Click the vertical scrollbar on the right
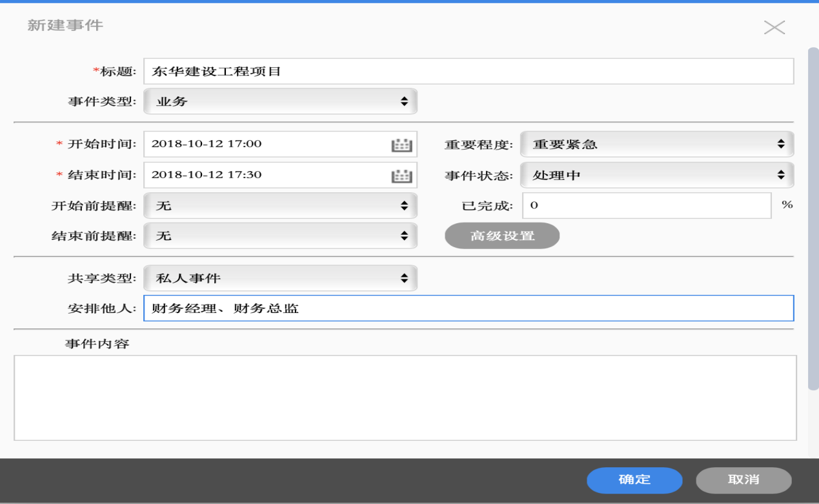This screenshot has width=819, height=504. 813,219
